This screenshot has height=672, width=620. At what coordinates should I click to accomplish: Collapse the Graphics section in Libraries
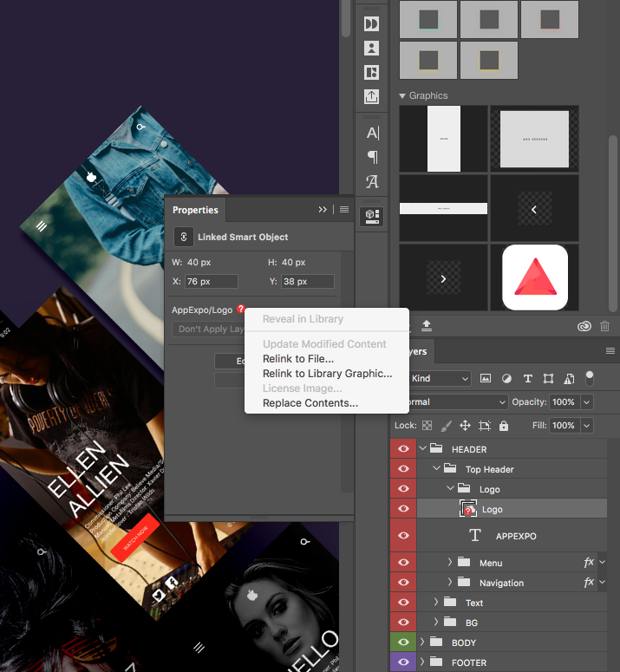pyautogui.click(x=402, y=96)
